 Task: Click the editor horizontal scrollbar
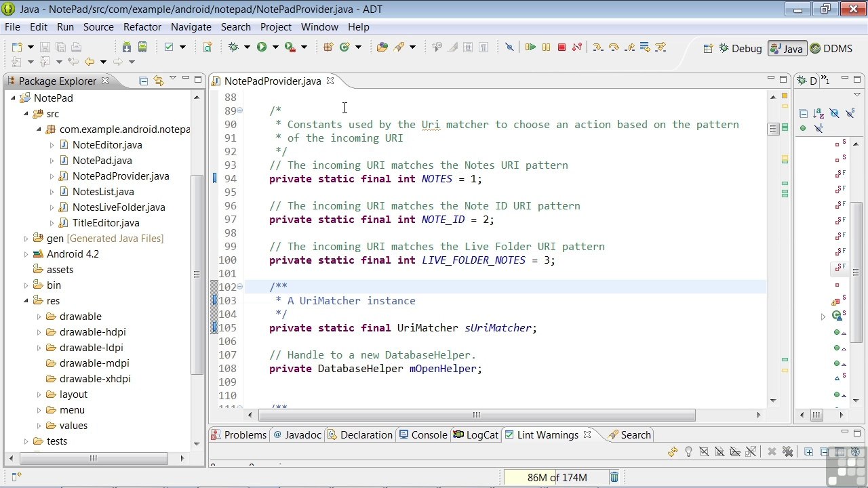coord(477,415)
